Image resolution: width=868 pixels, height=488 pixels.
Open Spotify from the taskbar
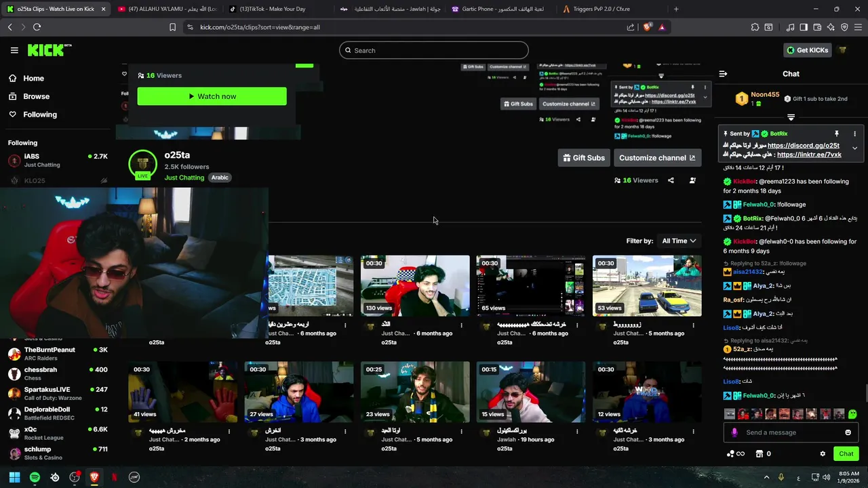tap(35, 477)
